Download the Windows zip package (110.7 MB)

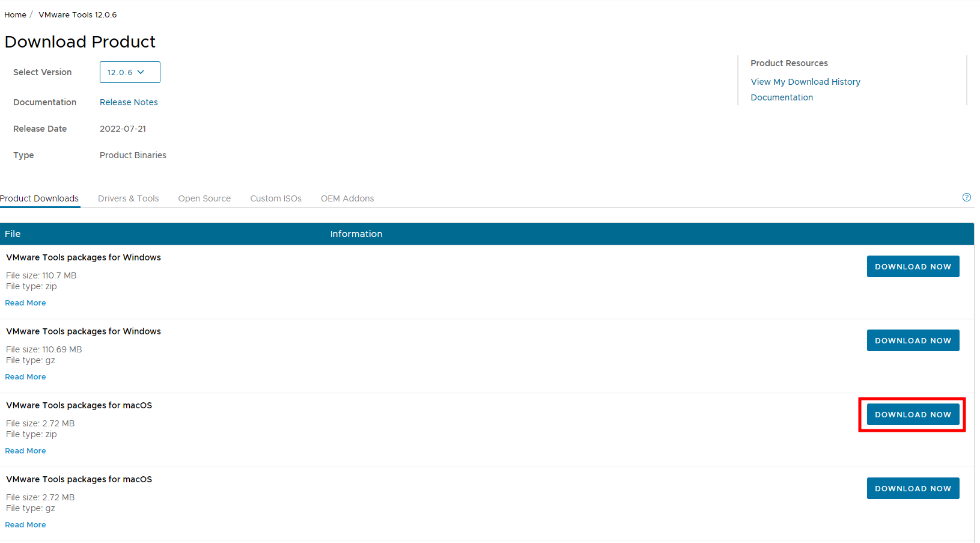(913, 266)
